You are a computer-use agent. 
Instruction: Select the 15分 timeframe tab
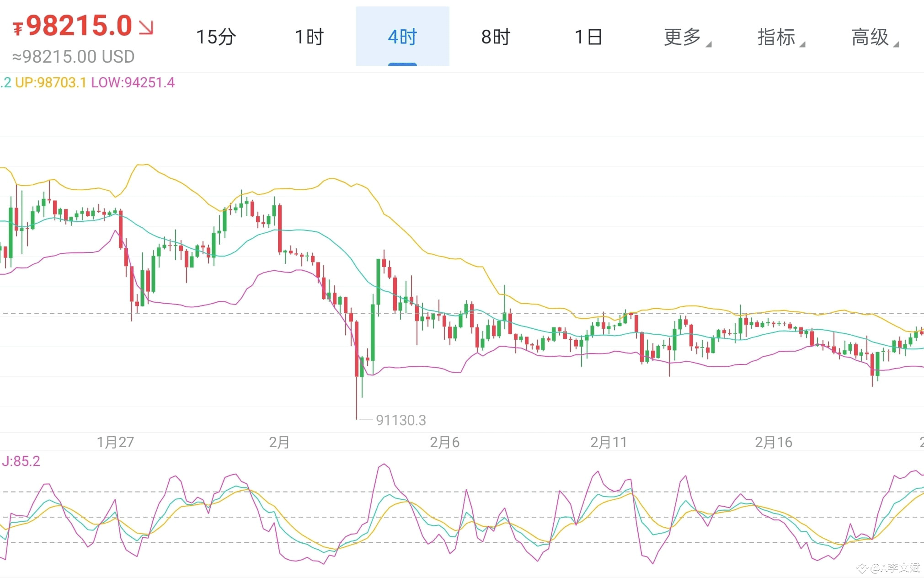tap(216, 37)
